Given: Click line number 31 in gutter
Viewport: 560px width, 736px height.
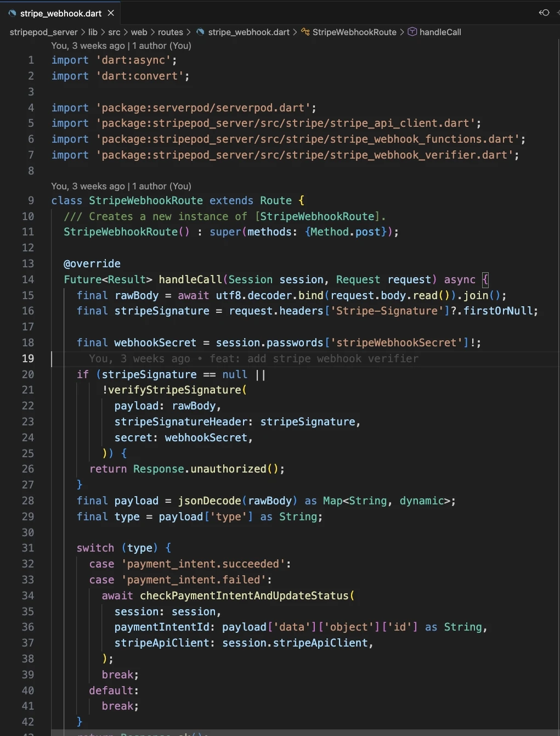Looking at the screenshot, I should click(x=28, y=548).
